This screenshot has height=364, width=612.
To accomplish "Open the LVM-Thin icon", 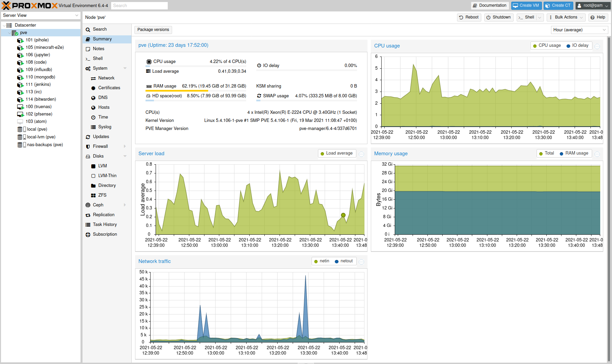I will (93, 176).
